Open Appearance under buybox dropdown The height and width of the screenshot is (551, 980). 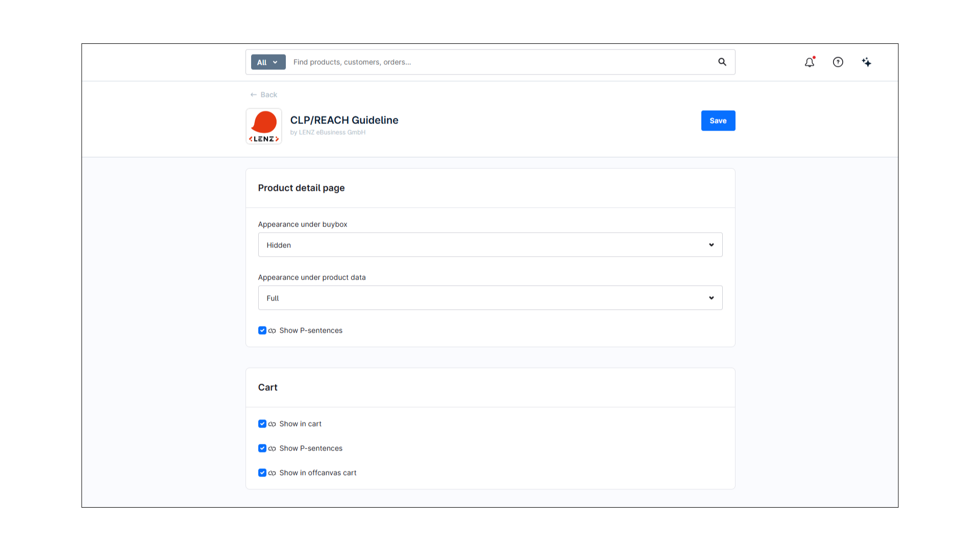pyautogui.click(x=490, y=245)
